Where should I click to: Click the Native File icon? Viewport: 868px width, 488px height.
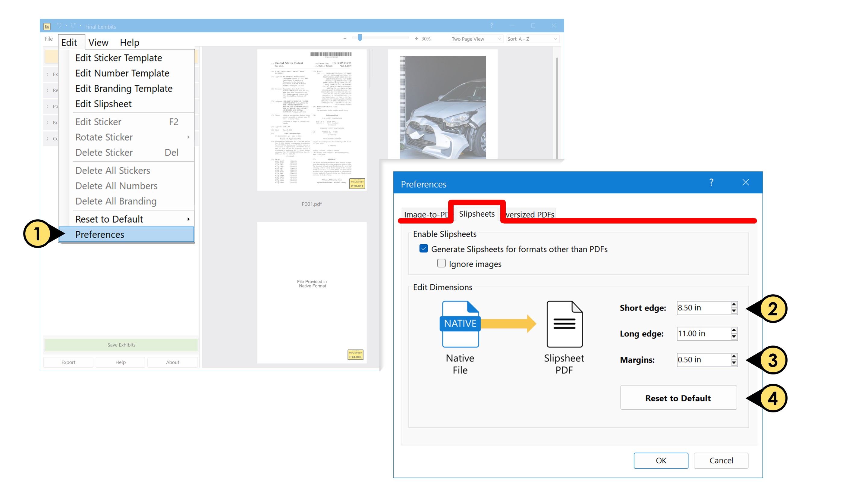pos(460,324)
